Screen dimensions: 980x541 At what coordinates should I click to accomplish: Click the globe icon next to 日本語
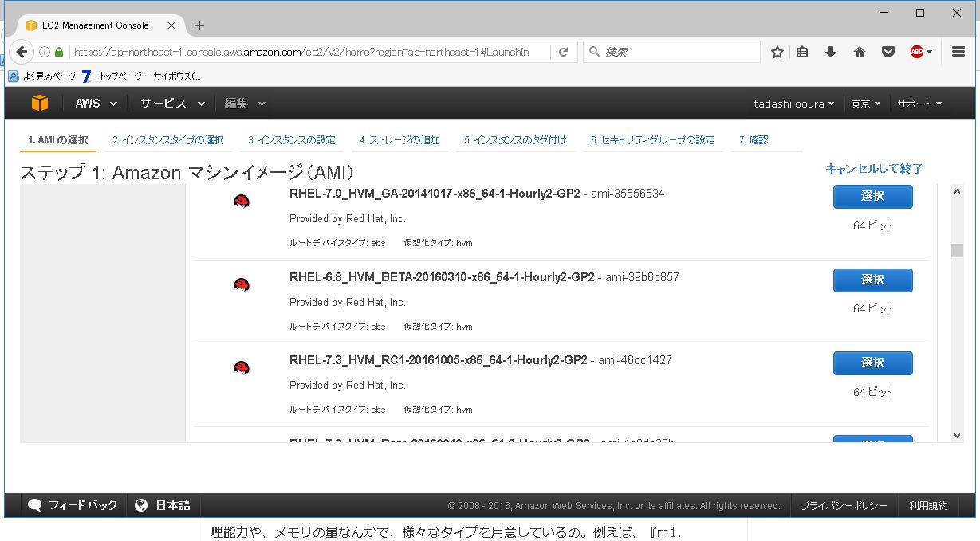(x=141, y=505)
